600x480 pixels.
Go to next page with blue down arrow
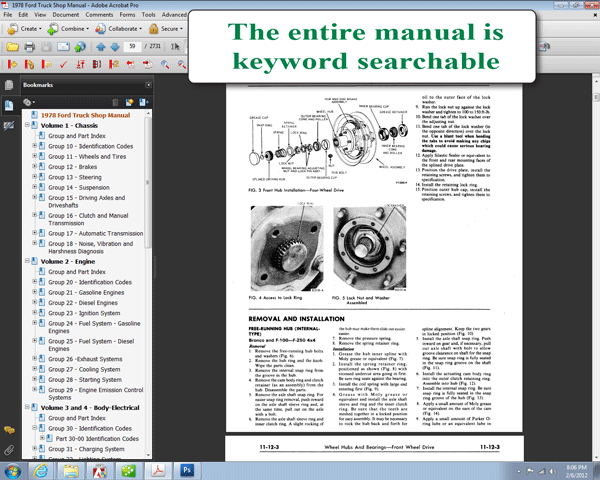(115, 47)
